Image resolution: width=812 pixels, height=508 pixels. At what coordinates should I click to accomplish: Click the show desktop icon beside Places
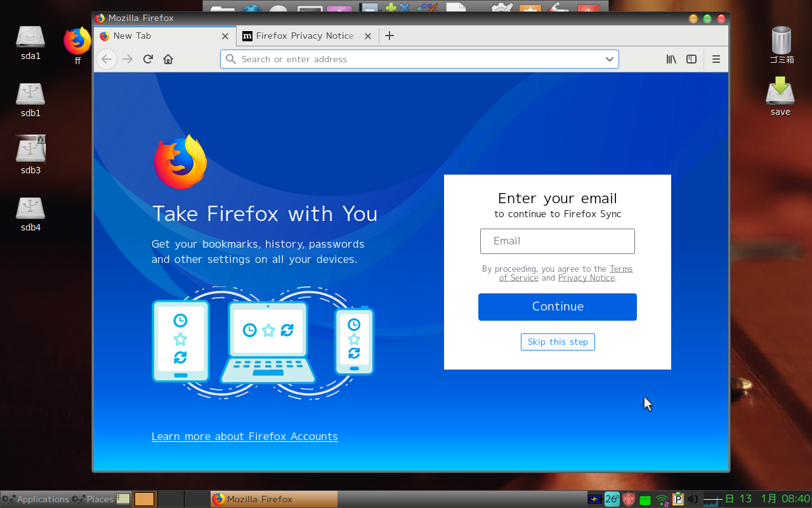[x=123, y=499]
